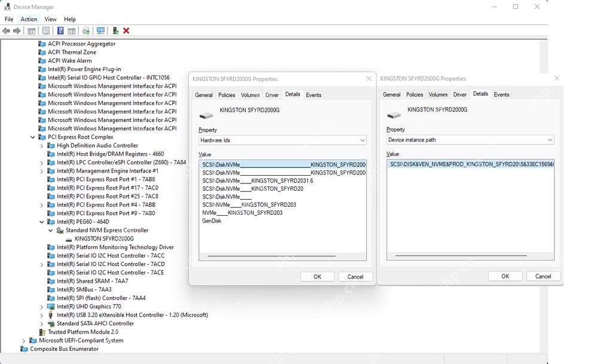Open the File menu
The width and height of the screenshot is (597, 364).
point(9,19)
